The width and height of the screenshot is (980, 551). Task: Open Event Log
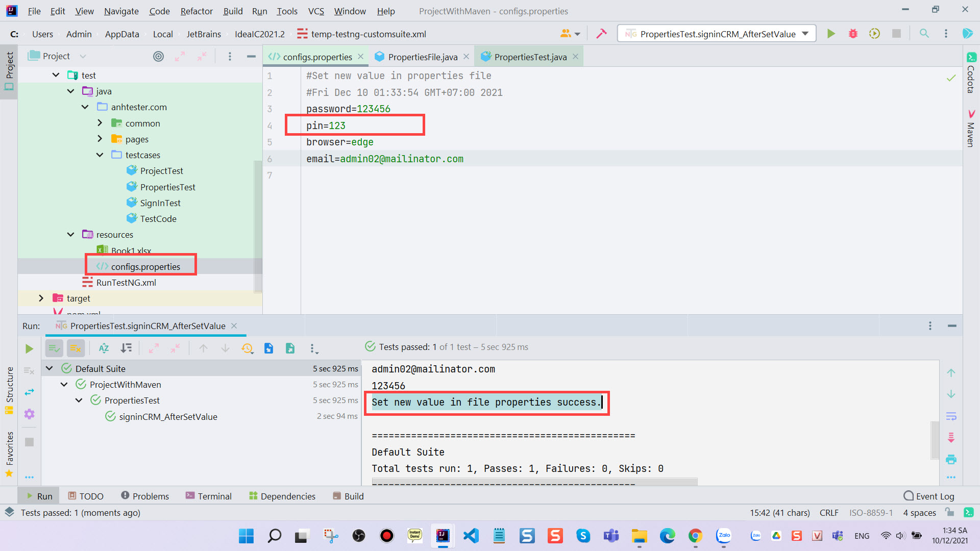(929, 496)
